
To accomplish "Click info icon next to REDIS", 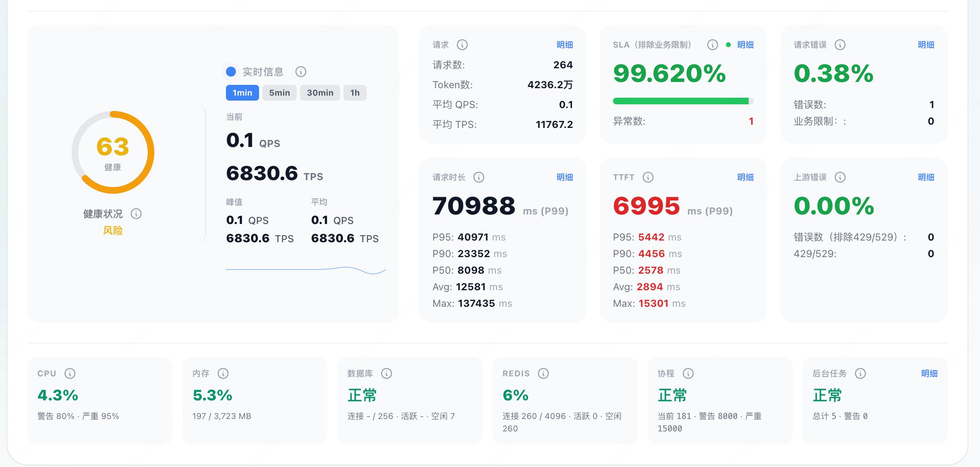I will (543, 373).
